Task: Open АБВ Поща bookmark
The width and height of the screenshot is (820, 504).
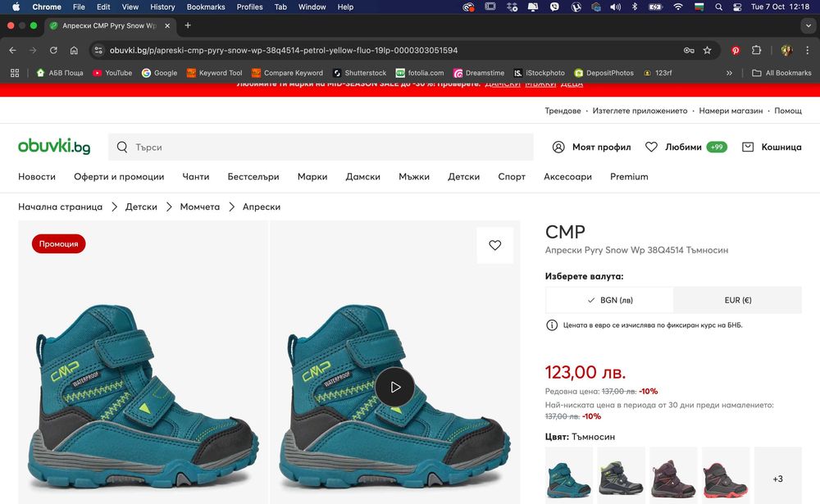Action: point(60,73)
